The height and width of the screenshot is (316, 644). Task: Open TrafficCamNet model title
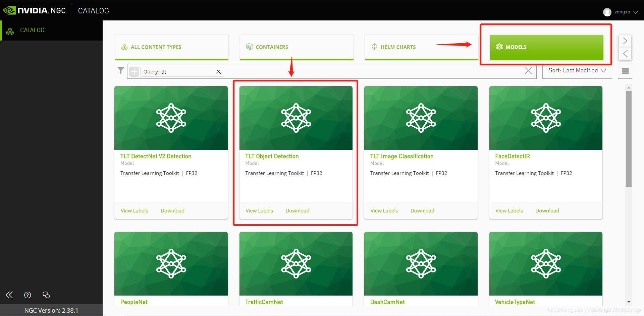tap(264, 302)
